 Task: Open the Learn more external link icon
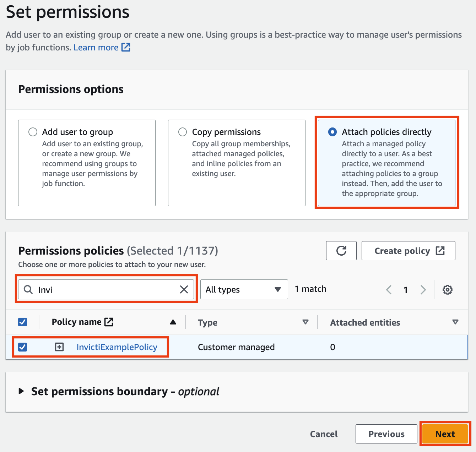point(126,47)
